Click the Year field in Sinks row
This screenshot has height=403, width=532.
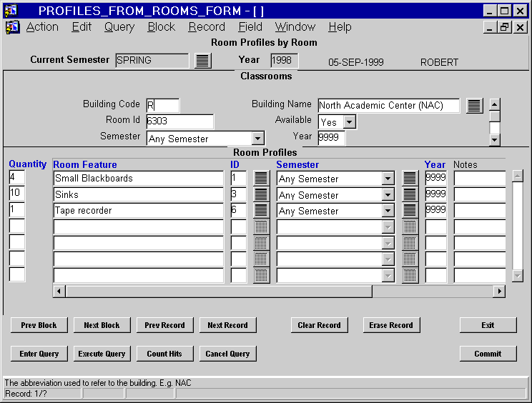pyautogui.click(x=436, y=194)
